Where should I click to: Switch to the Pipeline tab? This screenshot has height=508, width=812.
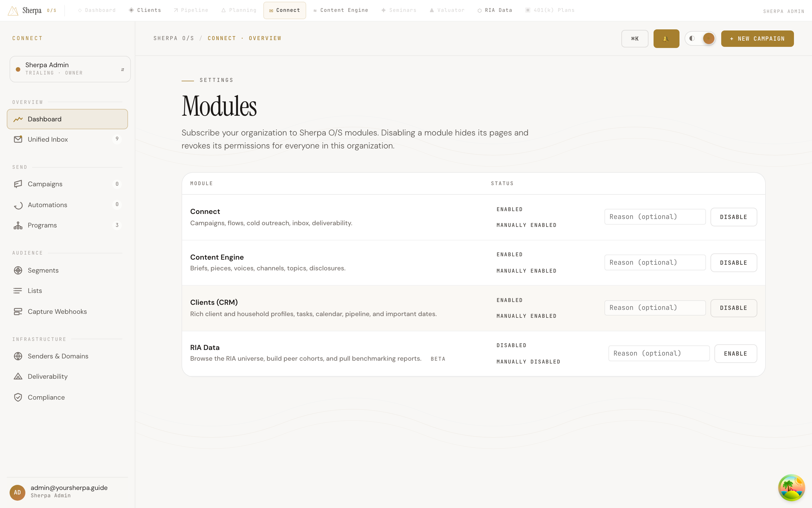pos(191,10)
